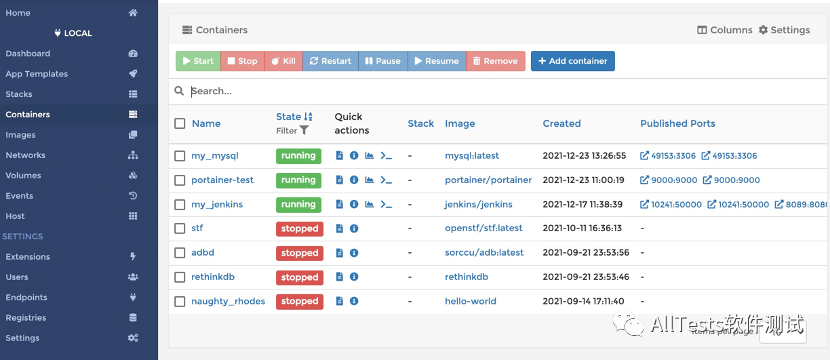Open inspect icon for portainer-test
Screen dimensions: 830x360
354,180
